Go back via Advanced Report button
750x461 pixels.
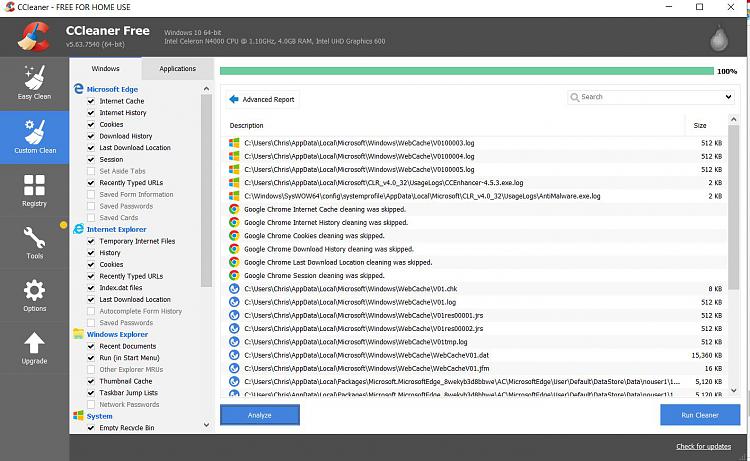tap(262, 99)
